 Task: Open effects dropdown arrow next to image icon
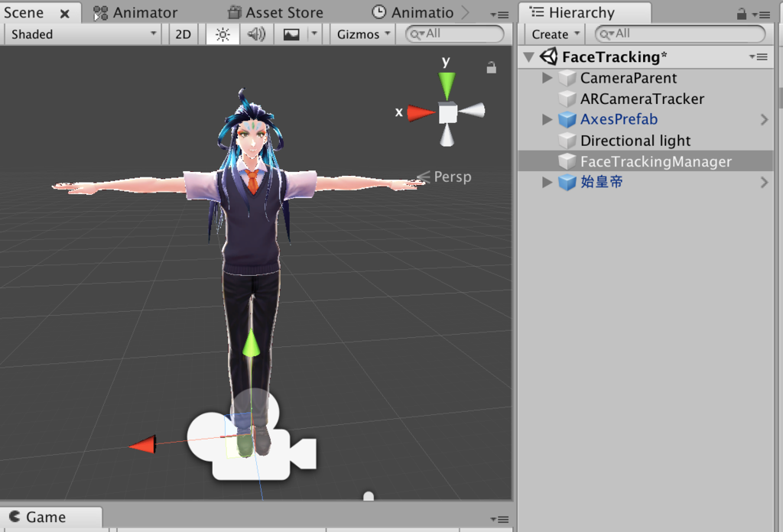tap(314, 34)
